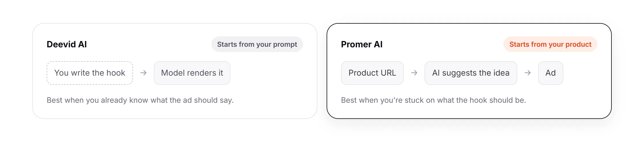This screenshot has width=644, height=142.
Task: Click the "Model renders it" step chip
Action: (192, 73)
